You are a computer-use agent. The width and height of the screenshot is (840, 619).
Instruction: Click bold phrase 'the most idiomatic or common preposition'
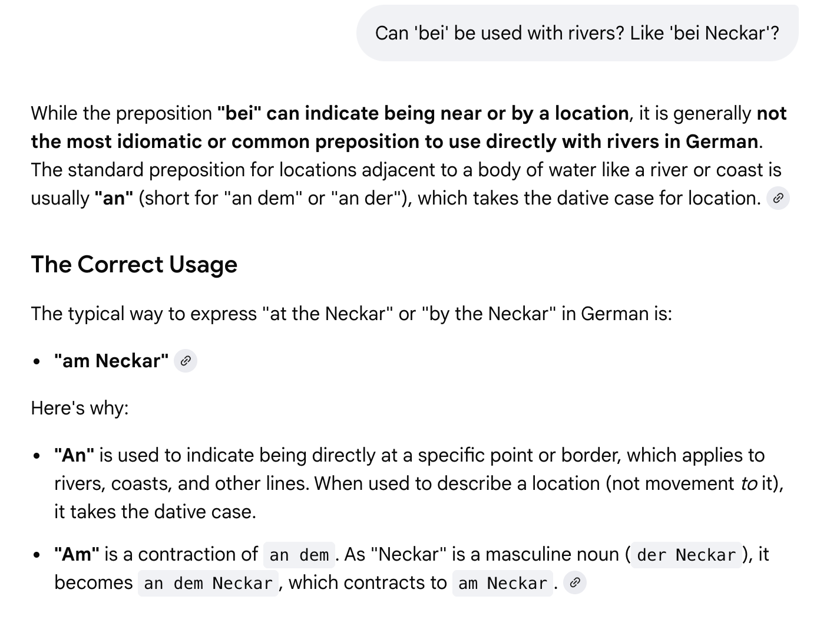click(x=218, y=141)
